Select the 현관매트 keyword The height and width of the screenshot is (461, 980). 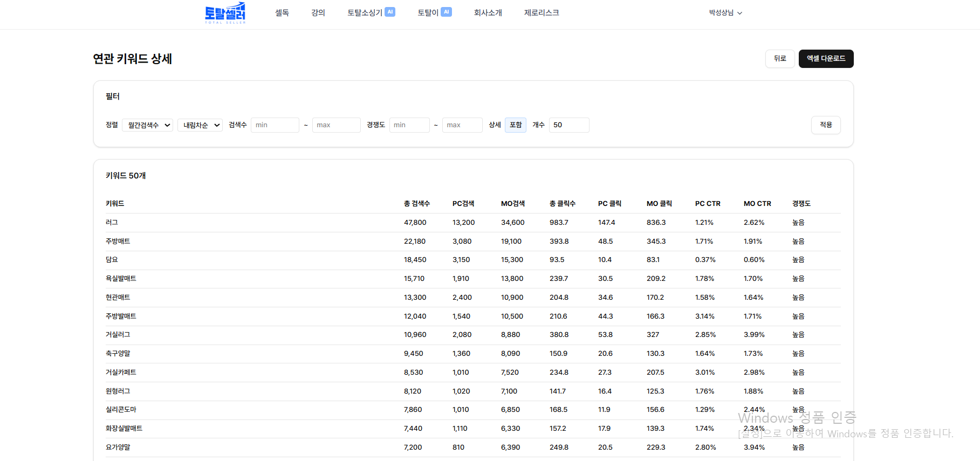pyautogui.click(x=118, y=298)
